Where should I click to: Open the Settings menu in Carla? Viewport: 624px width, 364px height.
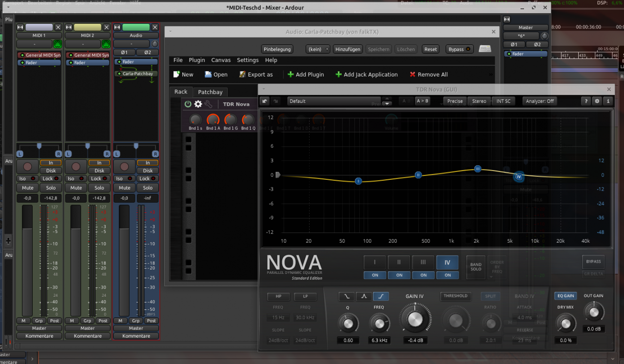coord(248,60)
